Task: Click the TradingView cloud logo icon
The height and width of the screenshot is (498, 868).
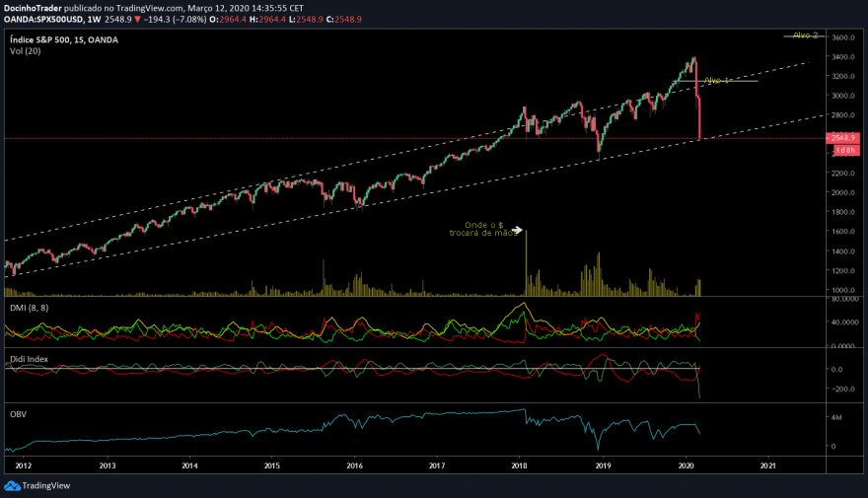Action: tap(12, 486)
